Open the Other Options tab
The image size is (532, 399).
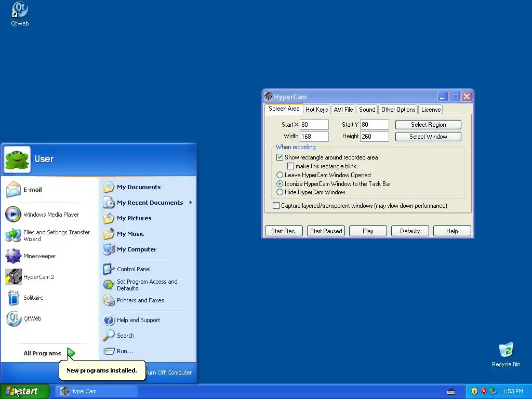[398, 110]
